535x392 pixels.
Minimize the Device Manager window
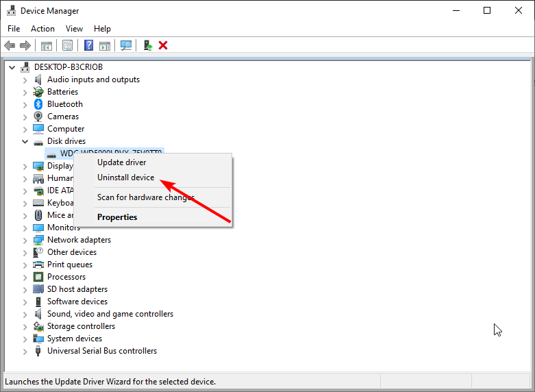click(x=456, y=10)
